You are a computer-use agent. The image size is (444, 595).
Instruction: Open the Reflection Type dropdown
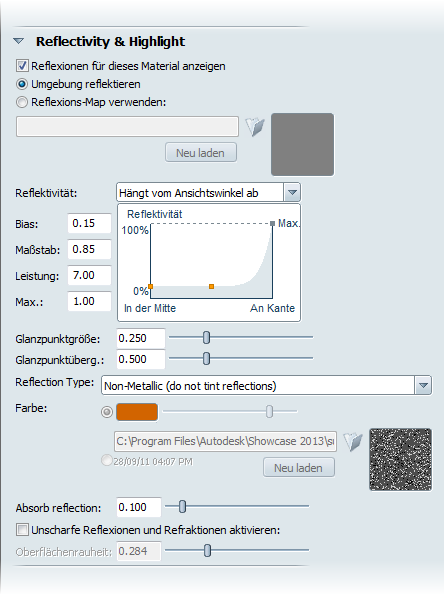pyautogui.click(x=423, y=386)
